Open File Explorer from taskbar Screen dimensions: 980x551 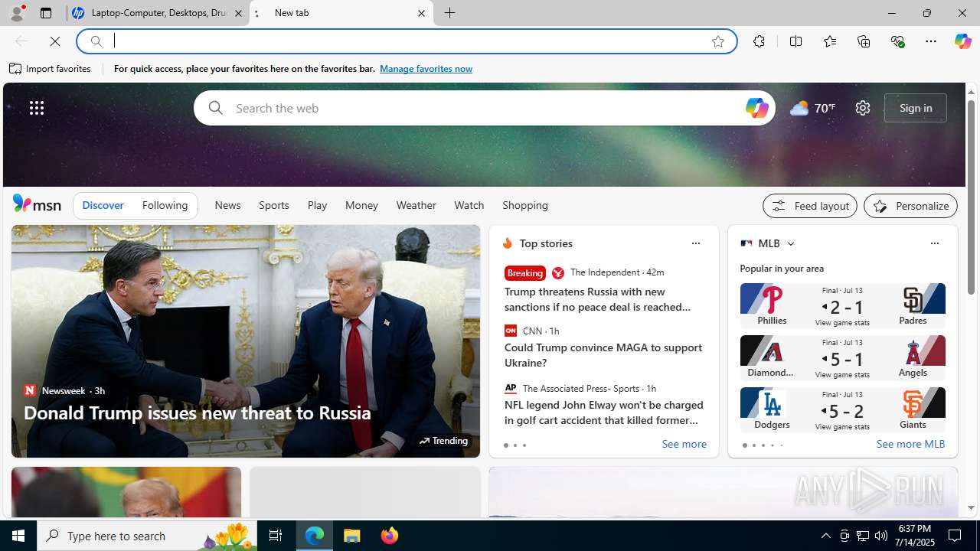[352, 536]
